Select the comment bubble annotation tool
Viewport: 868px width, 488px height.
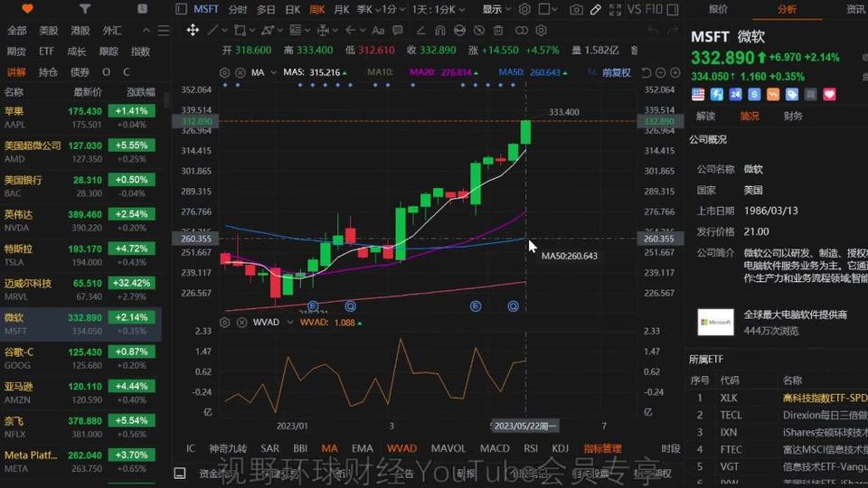click(x=398, y=31)
